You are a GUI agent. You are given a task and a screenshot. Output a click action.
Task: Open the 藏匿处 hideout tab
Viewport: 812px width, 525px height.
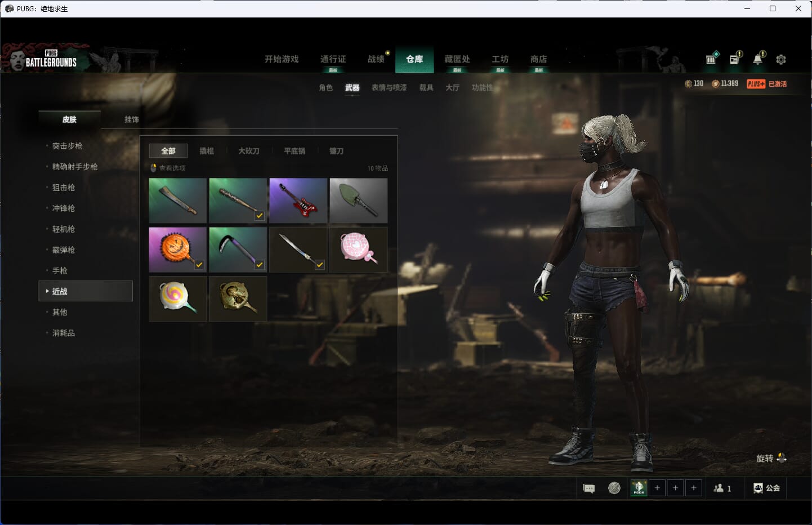457,60
